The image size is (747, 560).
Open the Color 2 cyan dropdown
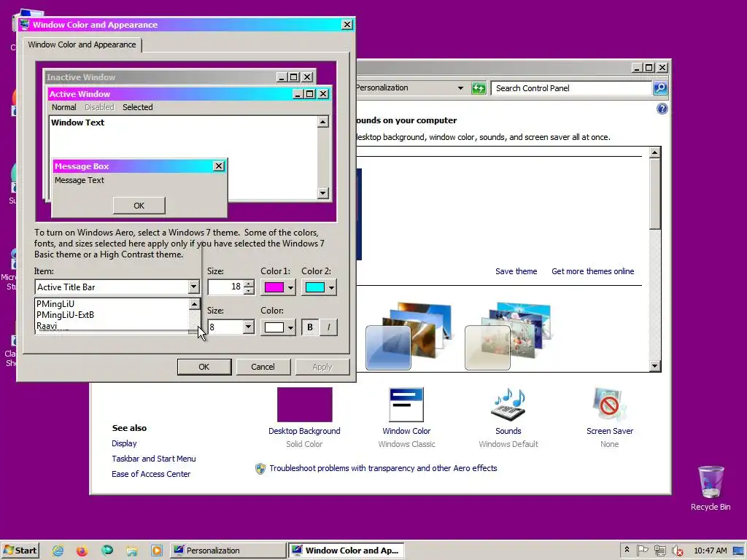coord(319,287)
